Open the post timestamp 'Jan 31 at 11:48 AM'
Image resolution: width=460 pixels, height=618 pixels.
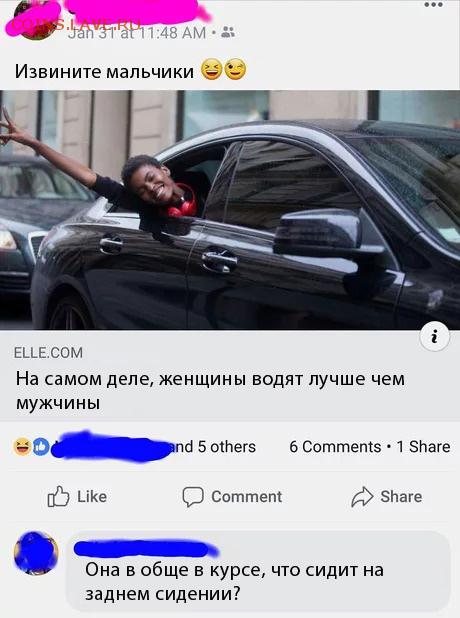pos(137,33)
